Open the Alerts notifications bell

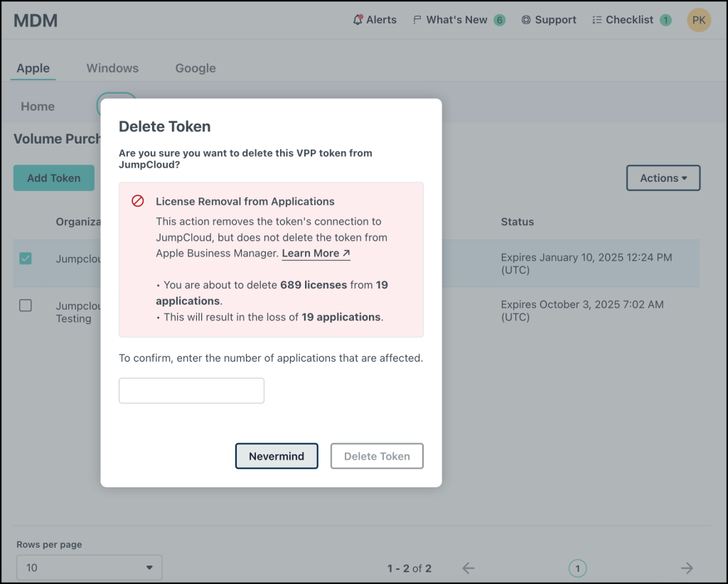click(x=375, y=20)
